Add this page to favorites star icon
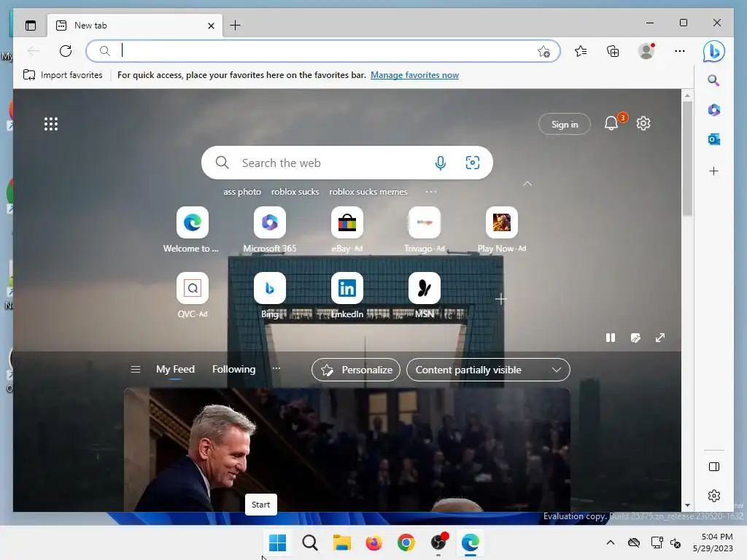Image resolution: width=747 pixels, height=560 pixels. [543, 52]
